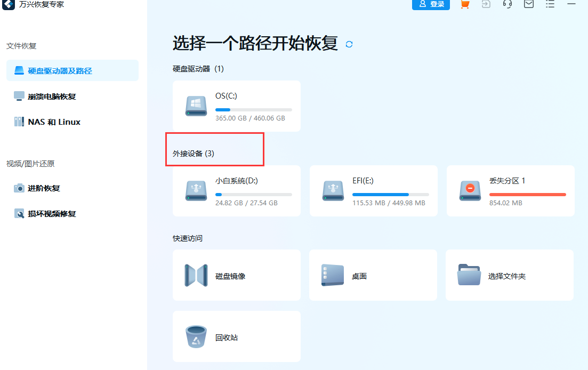Click the headset customer support icon
The width and height of the screenshot is (588, 370).
[507, 5]
